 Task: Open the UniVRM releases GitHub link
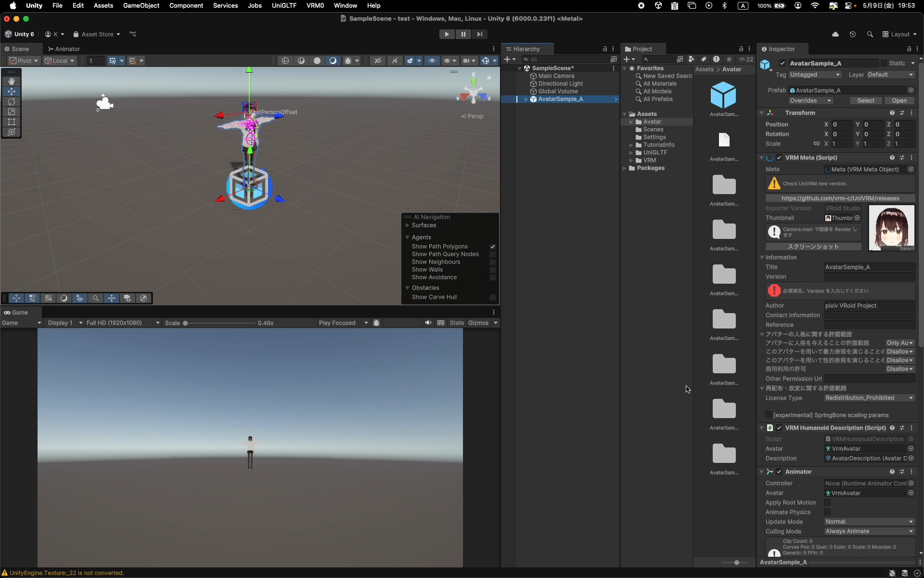(840, 198)
